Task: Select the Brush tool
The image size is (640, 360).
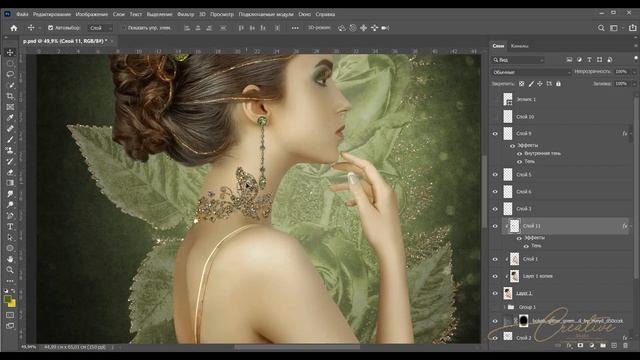Action: (10, 140)
